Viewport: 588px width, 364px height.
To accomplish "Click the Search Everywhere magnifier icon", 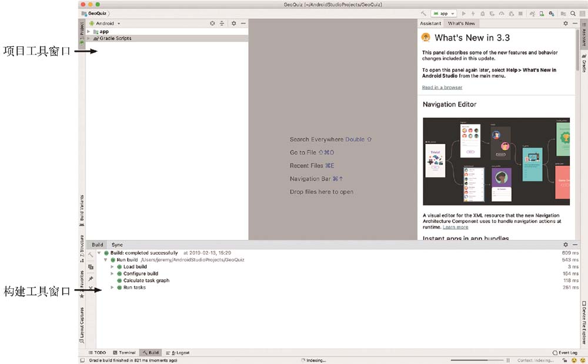I will tap(573, 14).
